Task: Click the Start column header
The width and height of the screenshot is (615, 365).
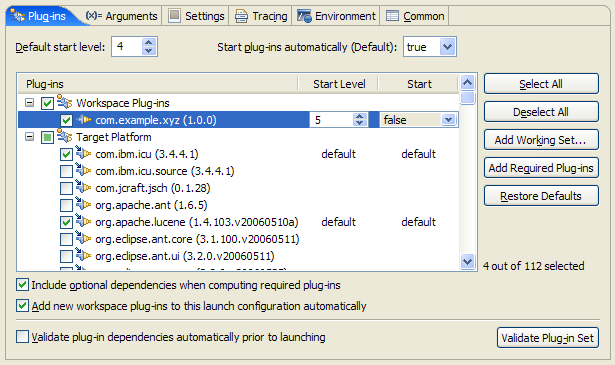Action: pos(418,84)
